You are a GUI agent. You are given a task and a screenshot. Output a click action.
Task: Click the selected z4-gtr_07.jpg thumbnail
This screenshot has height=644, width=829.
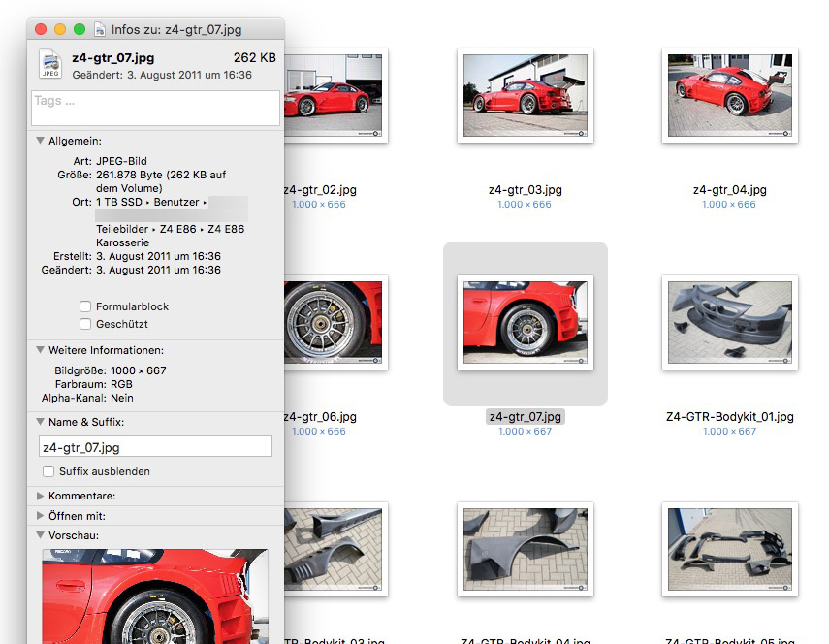coord(526,322)
